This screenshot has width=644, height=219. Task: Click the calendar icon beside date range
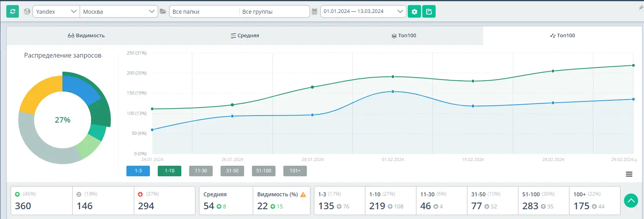314,11
